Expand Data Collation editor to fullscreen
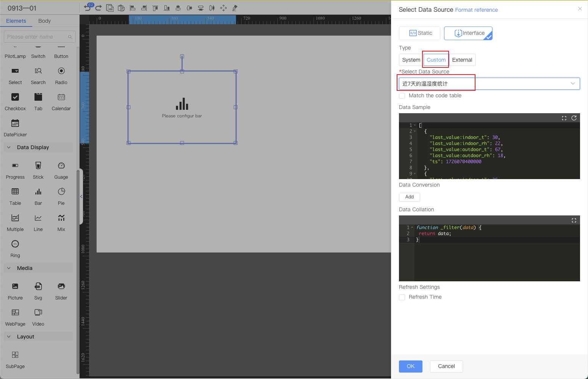Screen dimensions: 588x379 click(574, 220)
